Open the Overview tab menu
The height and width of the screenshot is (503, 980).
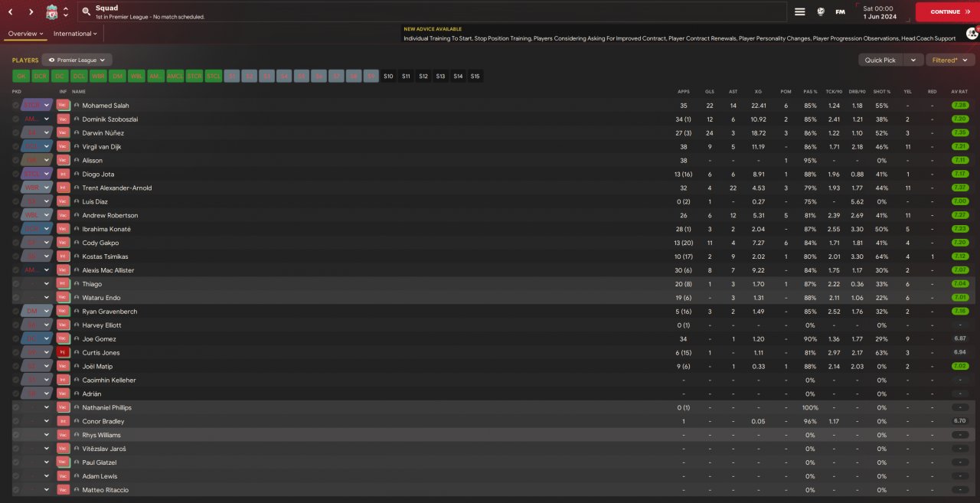[25, 34]
